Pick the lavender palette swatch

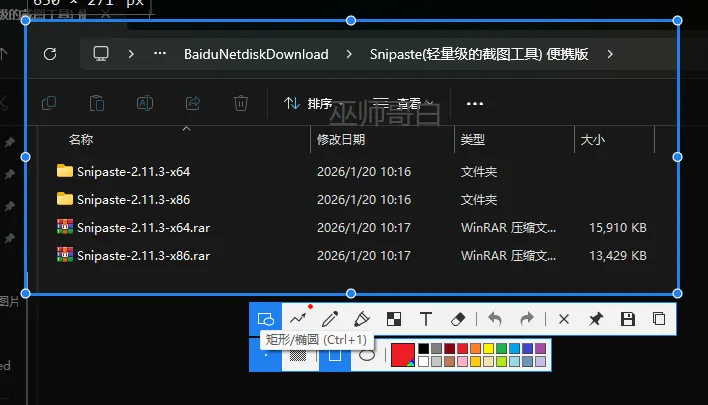pyautogui.click(x=540, y=362)
